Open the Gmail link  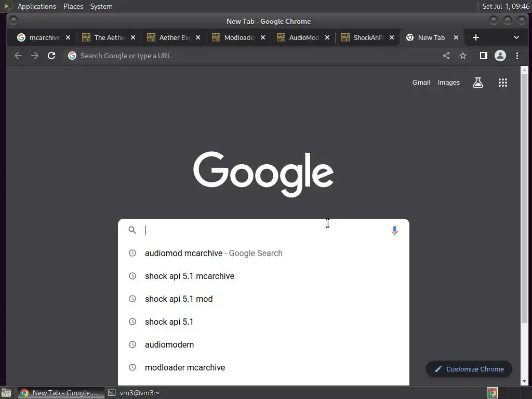coord(421,83)
